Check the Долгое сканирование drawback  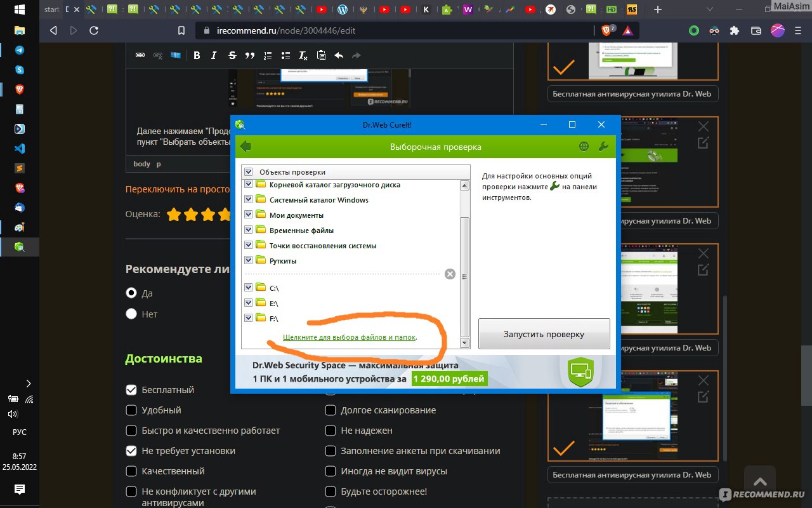331,410
